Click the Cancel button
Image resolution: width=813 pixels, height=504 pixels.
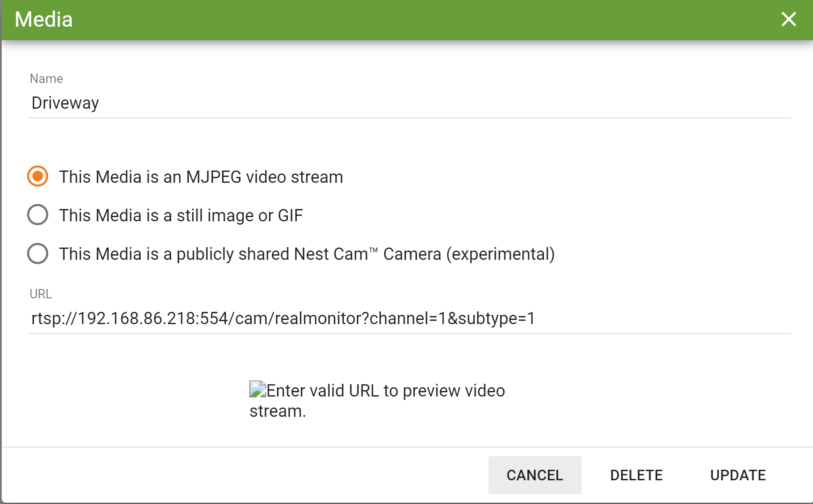click(x=535, y=475)
